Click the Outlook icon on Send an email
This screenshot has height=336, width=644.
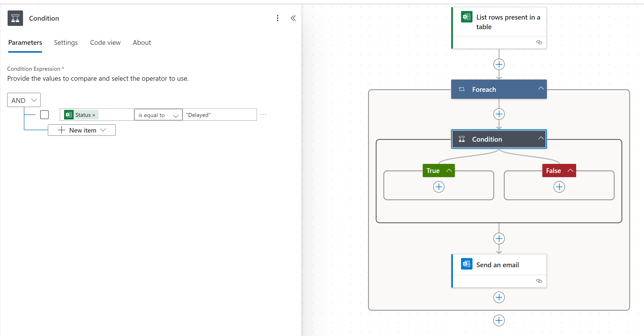(x=466, y=264)
